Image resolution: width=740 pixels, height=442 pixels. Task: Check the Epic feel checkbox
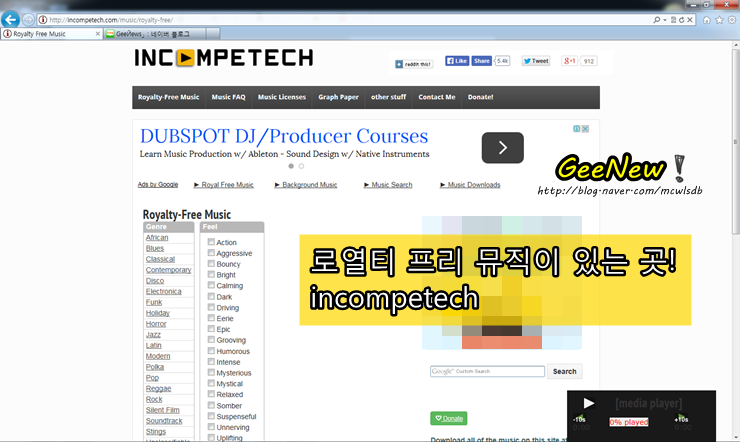pos(211,329)
